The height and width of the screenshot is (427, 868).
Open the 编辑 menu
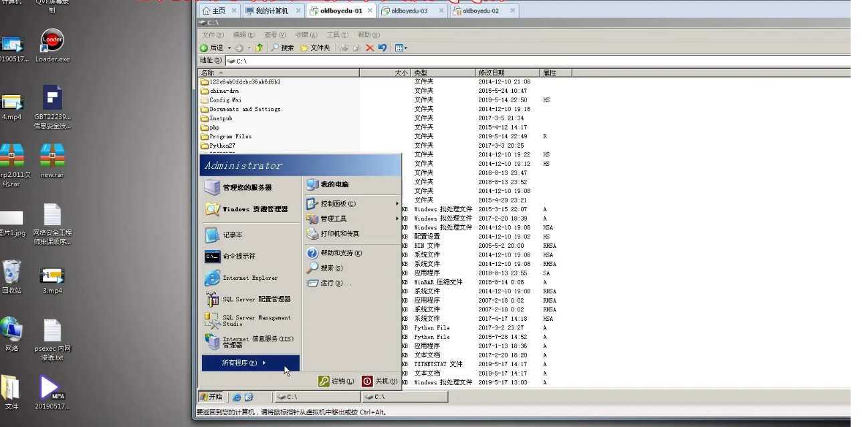click(x=243, y=35)
